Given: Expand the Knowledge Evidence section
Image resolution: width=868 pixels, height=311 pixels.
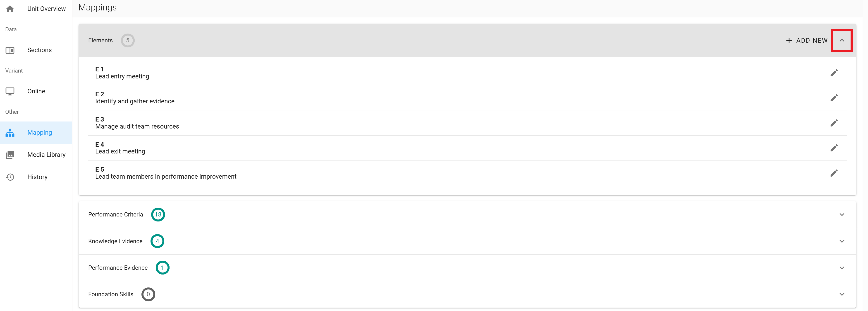Looking at the screenshot, I should click(841, 241).
